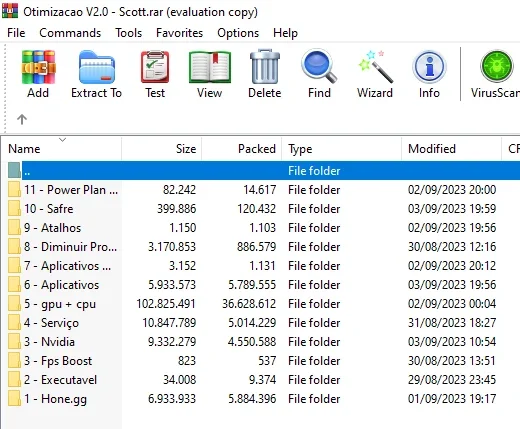The height and width of the screenshot is (429, 520).
Task: Click modified date 29/08/2023 23:45
Action: pos(452,380)
